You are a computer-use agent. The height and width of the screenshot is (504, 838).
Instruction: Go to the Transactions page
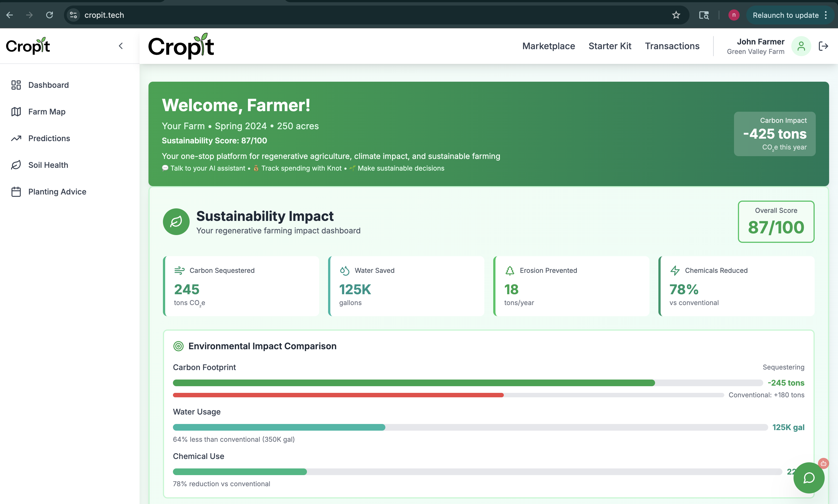click(x=672, y=46)
